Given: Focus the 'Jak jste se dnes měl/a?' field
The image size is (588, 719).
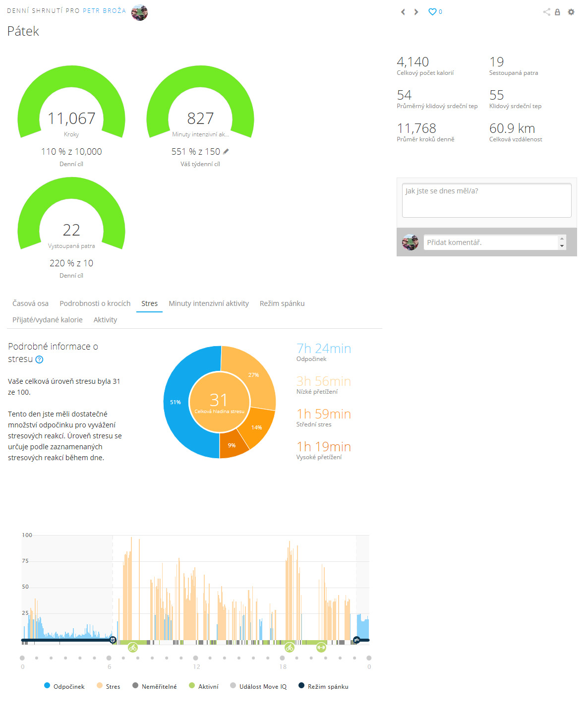Looking at the screenshot, I should pos(486,200).
